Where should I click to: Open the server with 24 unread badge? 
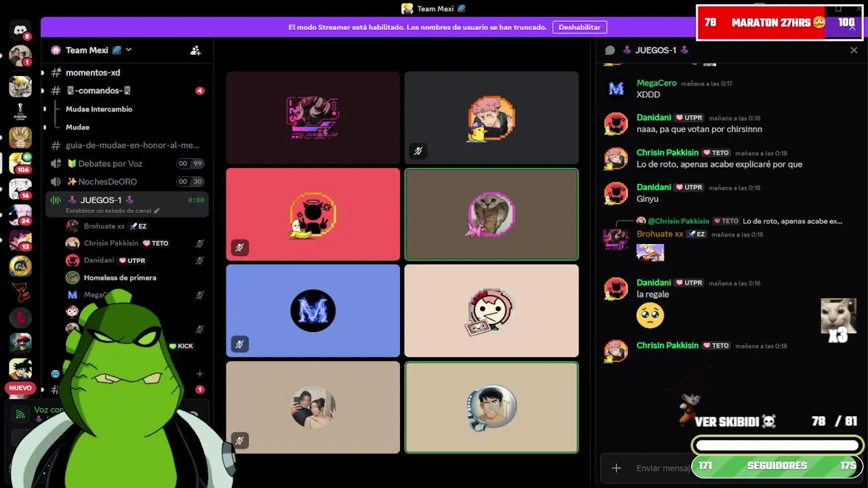pos(20,215)
